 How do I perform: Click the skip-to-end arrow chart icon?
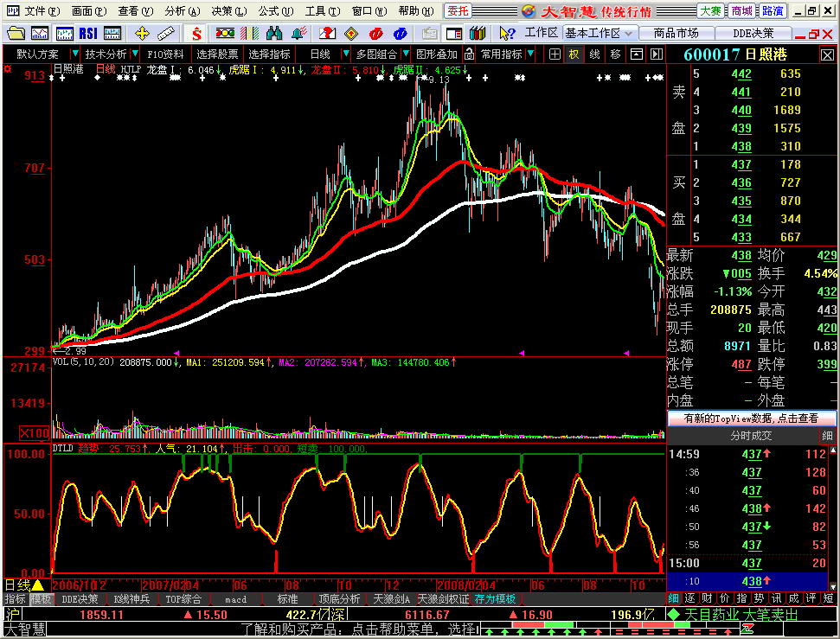[x=657, y=54]
